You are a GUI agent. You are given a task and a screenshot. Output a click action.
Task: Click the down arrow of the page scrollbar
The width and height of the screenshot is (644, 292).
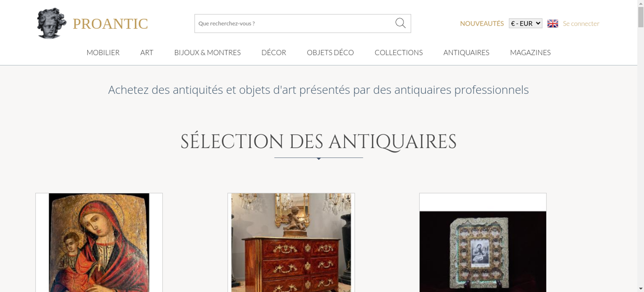pyautogui.click(x=640, y=289)
